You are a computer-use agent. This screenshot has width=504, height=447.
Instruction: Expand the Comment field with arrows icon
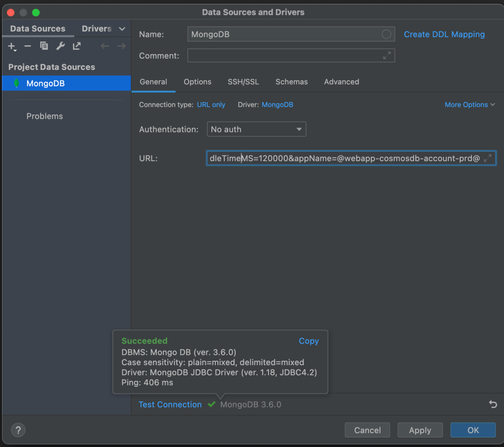tap(387, 56)
